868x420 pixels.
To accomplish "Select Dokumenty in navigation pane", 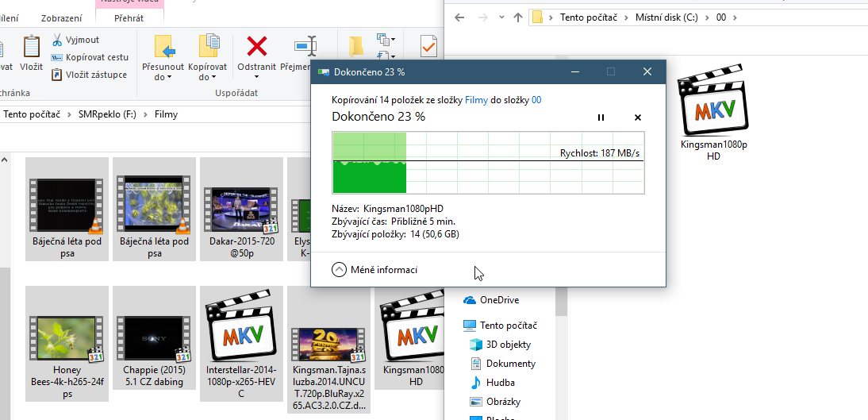I will click(503, 364).
